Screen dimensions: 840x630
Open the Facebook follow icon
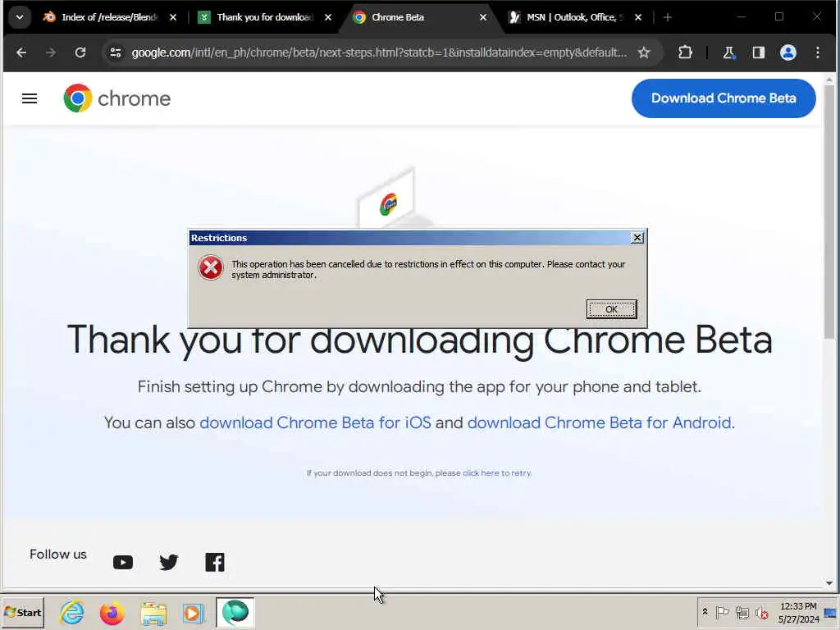(x=215, y=562)
